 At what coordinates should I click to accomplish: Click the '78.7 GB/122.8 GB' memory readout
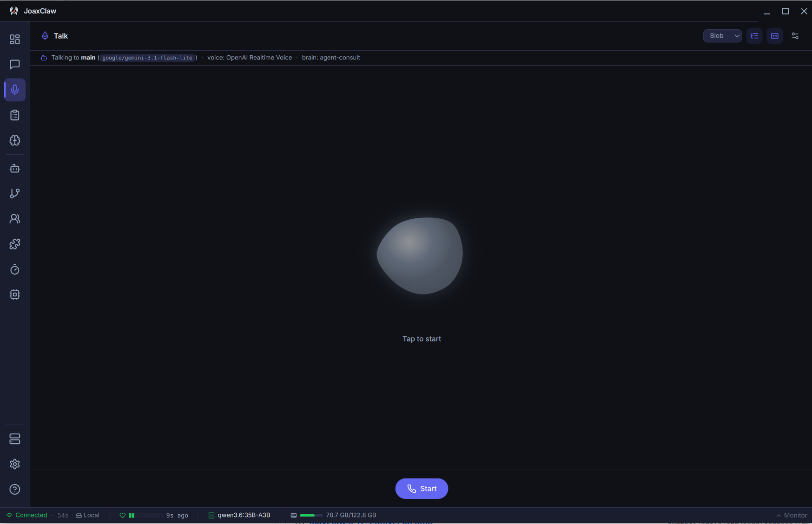(x=351, y=515)
